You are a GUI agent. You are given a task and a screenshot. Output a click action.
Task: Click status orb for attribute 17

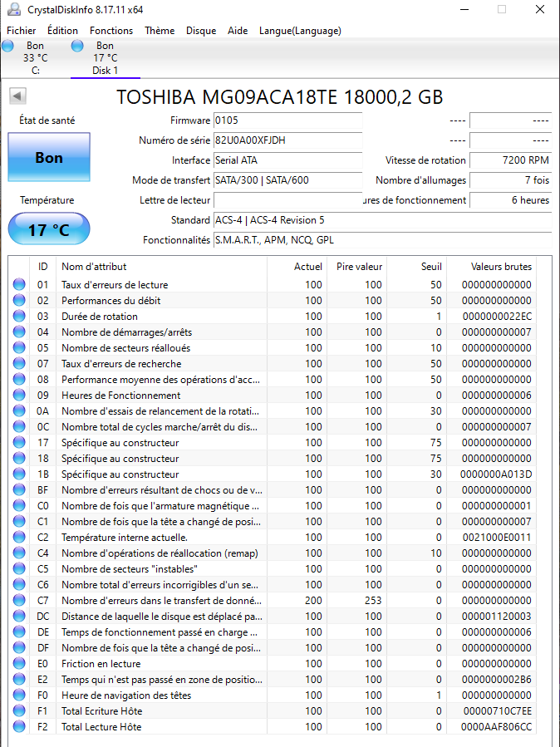click(19, 442)
